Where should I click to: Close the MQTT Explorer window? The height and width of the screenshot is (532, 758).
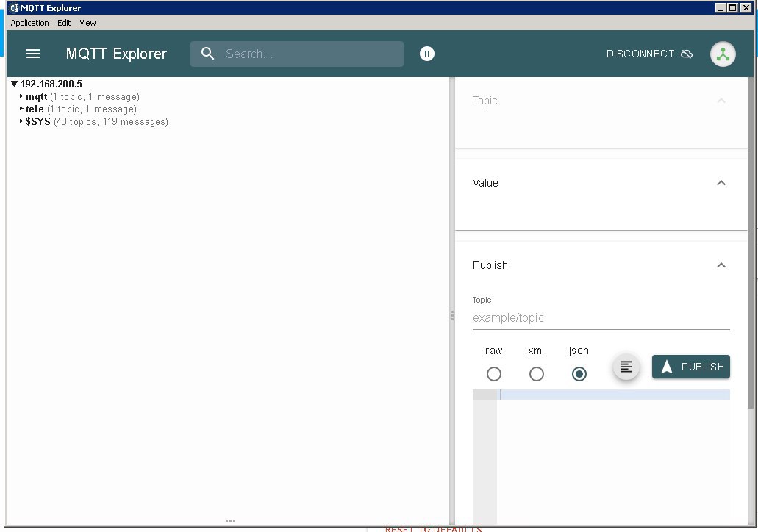point(746,8)
